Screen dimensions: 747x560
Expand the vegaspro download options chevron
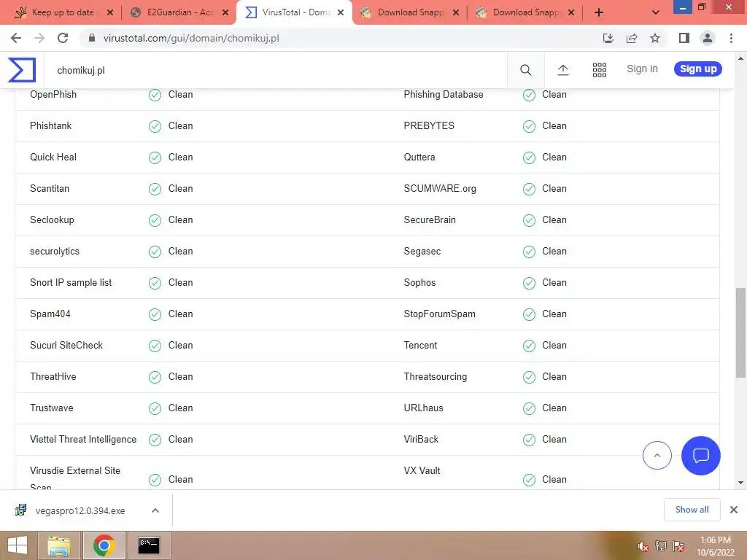[155, 510]
